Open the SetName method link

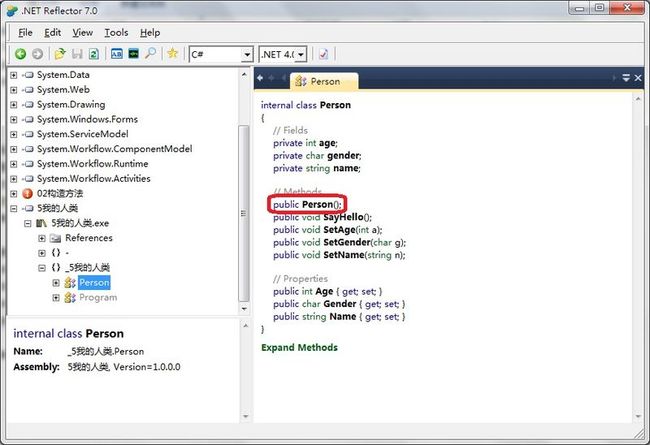[x=344, y=255]
